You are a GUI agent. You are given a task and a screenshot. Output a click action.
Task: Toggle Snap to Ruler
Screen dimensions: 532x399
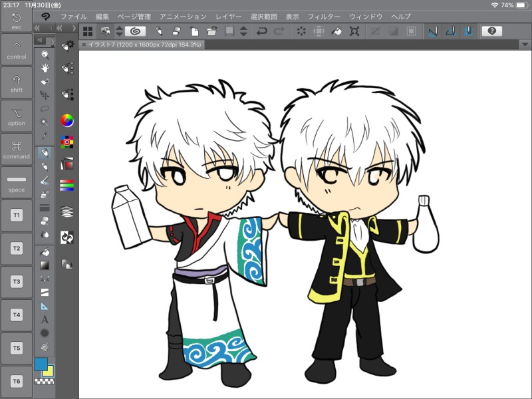point(433,31)
